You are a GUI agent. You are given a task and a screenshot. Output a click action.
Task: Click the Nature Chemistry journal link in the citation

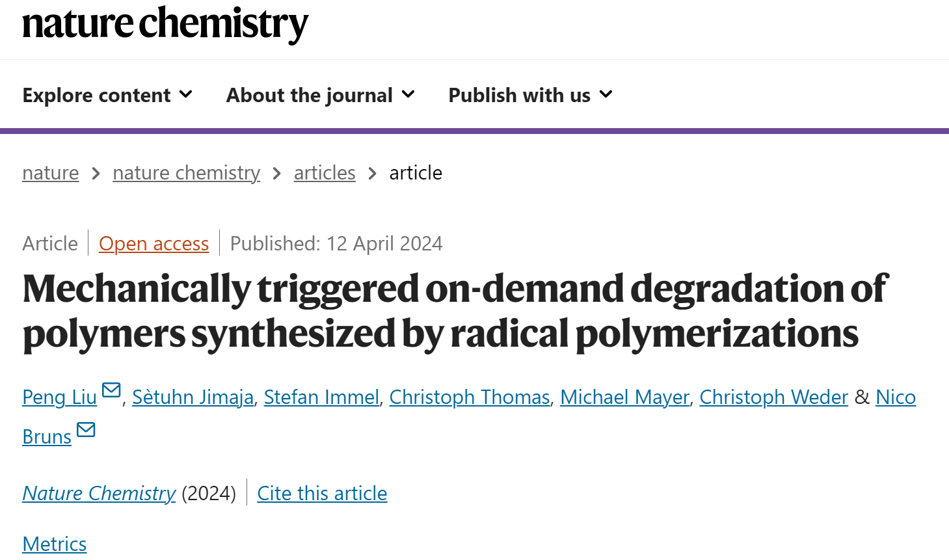coord(99,493)
